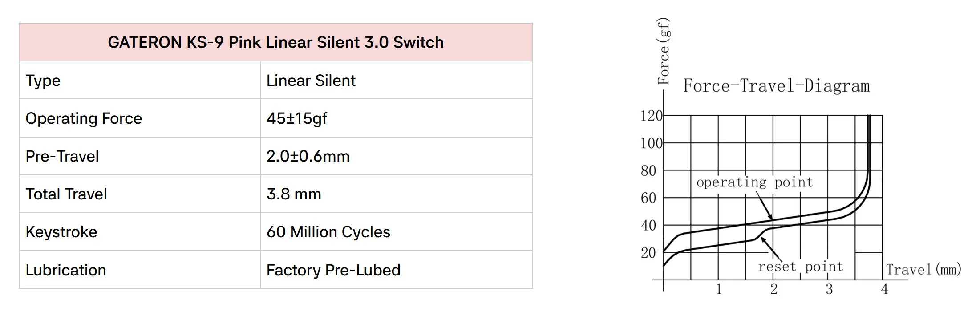Image resolution: width=980 pixels, height=316 pixels.
Task: Click the Force (gf) axis label
Action: [x=664, y=51]
